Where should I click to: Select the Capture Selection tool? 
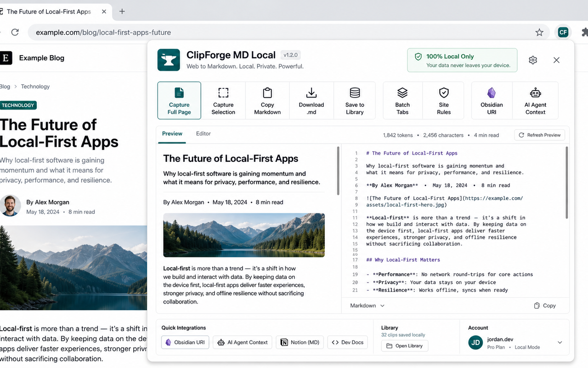point(223,101)
